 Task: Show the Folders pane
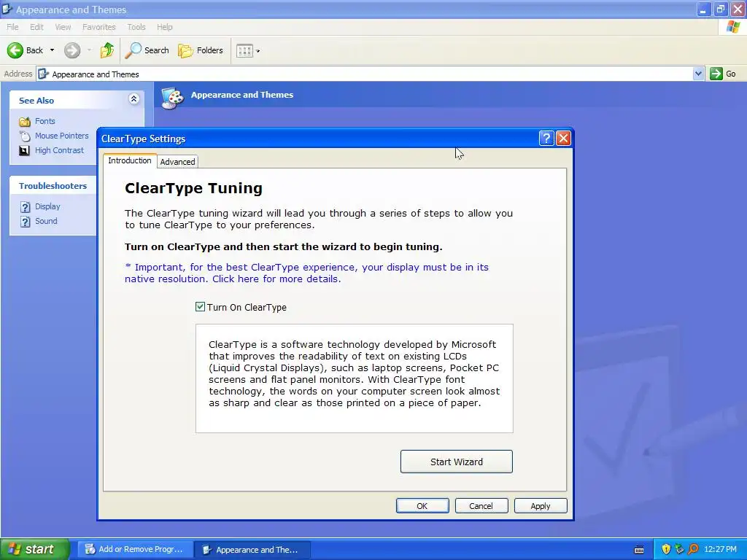point(201,50)
